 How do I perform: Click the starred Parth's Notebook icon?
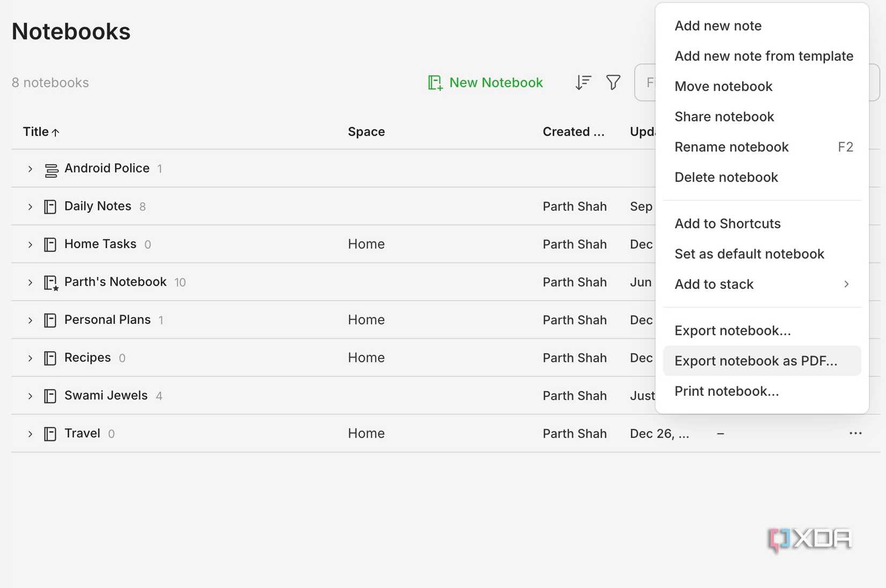pos(50,282)
